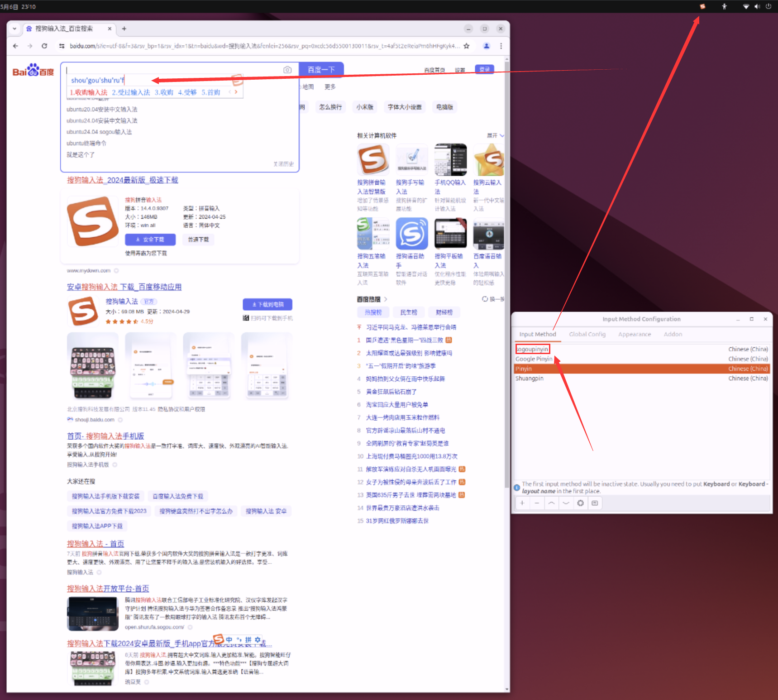The image size is (778, 700).
Task: Click the 百度一下 search button
Action: tap(321, 70)
